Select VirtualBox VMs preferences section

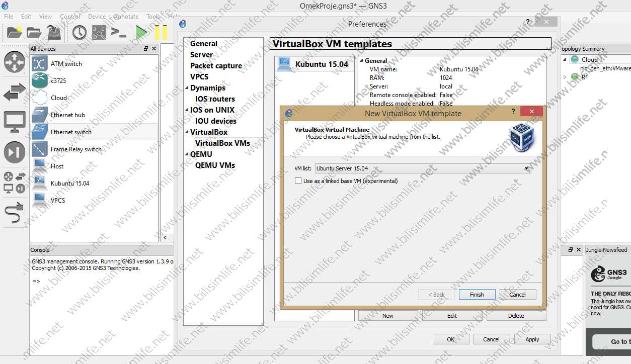click(222, 143)
